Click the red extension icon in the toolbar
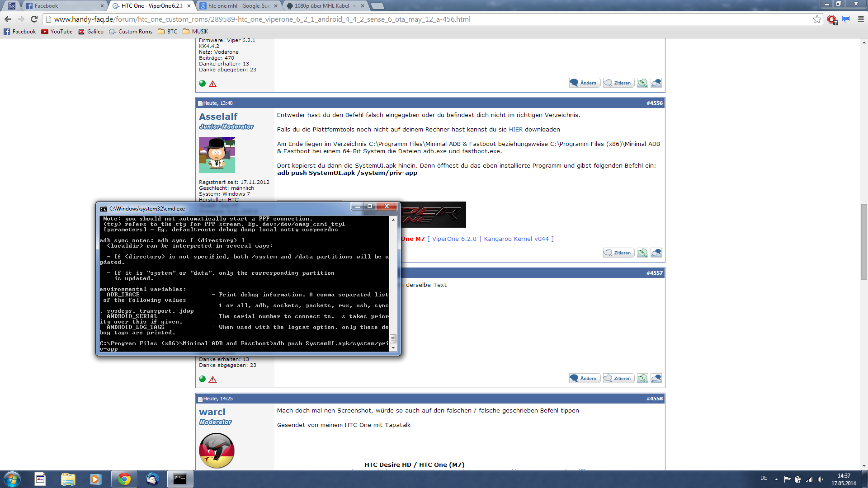This screenshot has width=868, height=488. (x=832, y=19)
